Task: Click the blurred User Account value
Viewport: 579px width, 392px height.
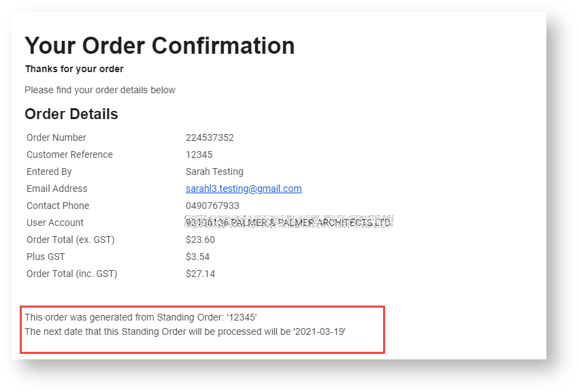Action: click(x=288, y=223)
